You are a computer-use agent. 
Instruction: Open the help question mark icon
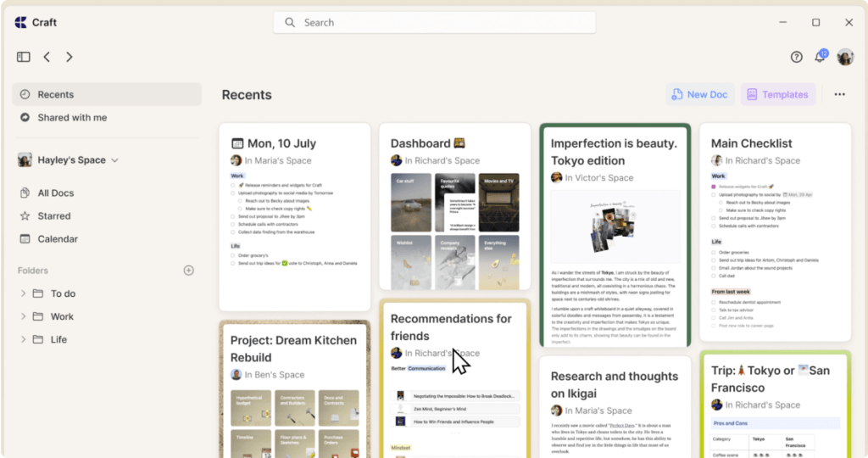(796, 57)
